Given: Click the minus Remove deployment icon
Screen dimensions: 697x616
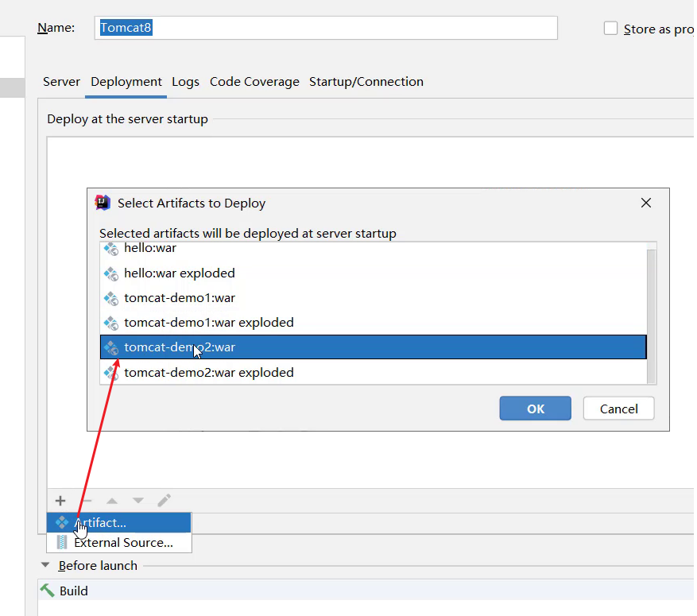Looking at the screenshot, I should coord(87,501).
